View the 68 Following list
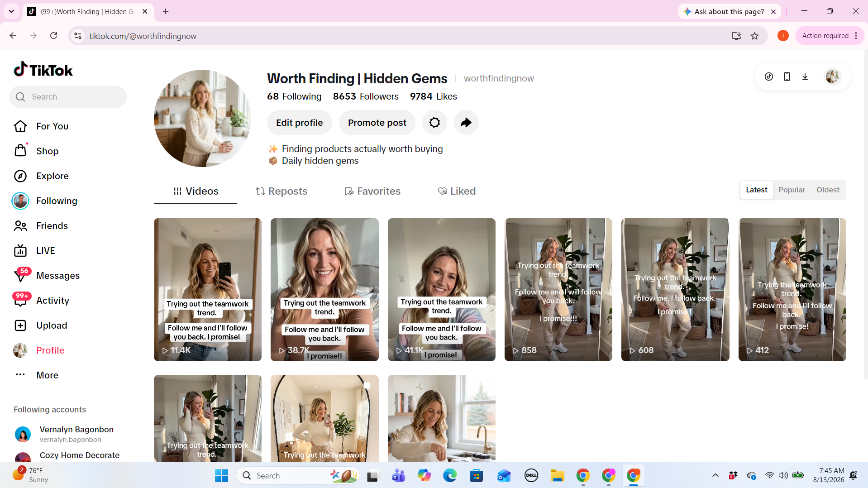The width and height of the screenshot is (868, 488). click(294, 96)
